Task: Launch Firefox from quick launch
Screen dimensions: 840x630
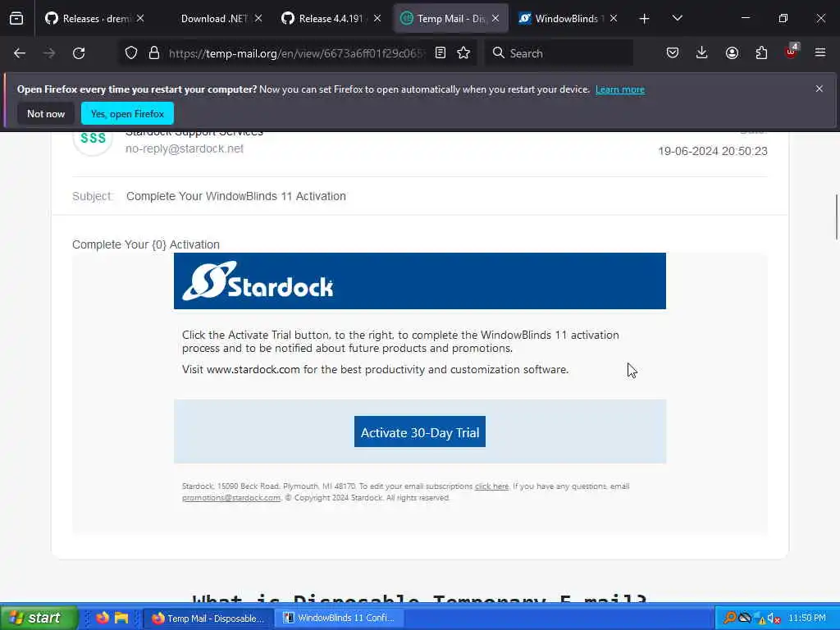Action: [102, 618]
